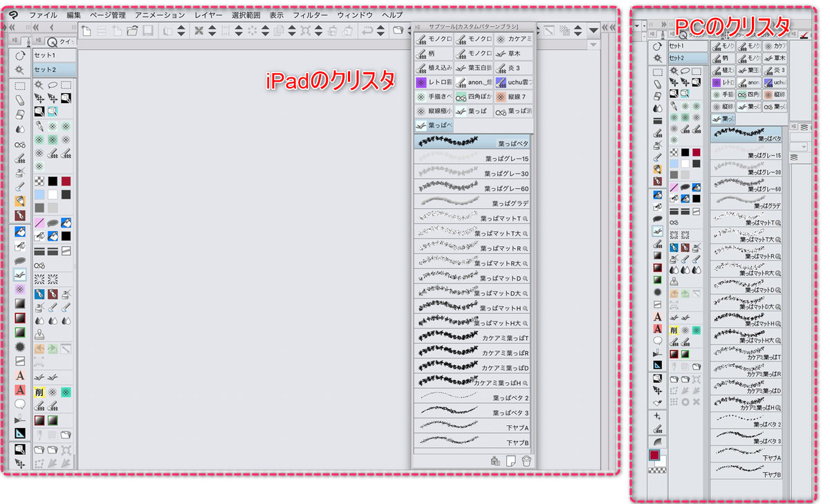Select the カケアミ葉っぱT brush on iPad

(472, 337)
